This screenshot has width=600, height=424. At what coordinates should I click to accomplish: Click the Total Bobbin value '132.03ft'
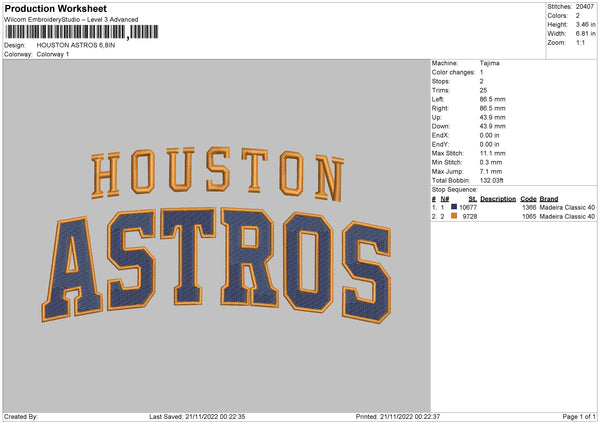coord(492,181)
